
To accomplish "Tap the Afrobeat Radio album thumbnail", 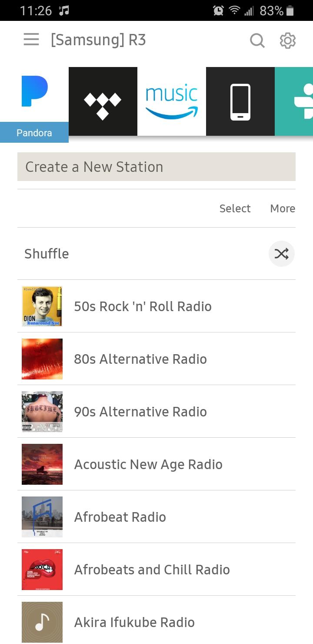I will [x=42, y=517].
